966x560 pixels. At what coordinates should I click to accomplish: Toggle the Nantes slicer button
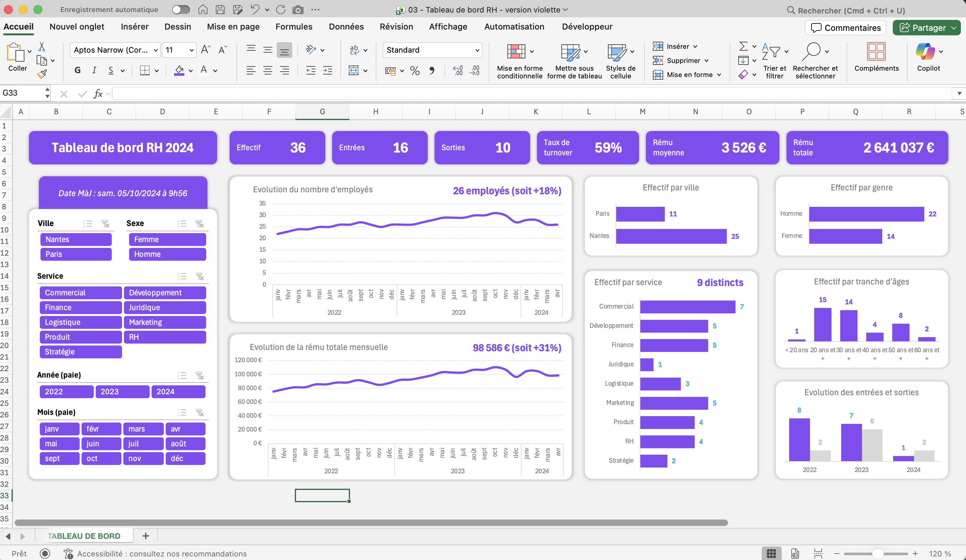click(x=76, y=240)
